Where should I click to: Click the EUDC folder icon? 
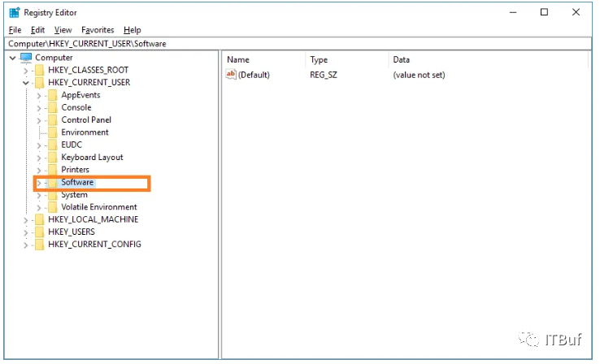pyautogui.click(x=52, y=145)
